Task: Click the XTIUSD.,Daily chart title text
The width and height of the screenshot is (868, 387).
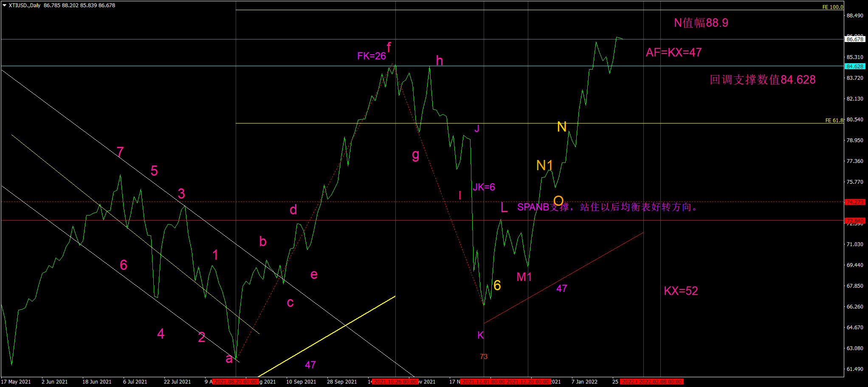Action: click(x=25, y=6)
